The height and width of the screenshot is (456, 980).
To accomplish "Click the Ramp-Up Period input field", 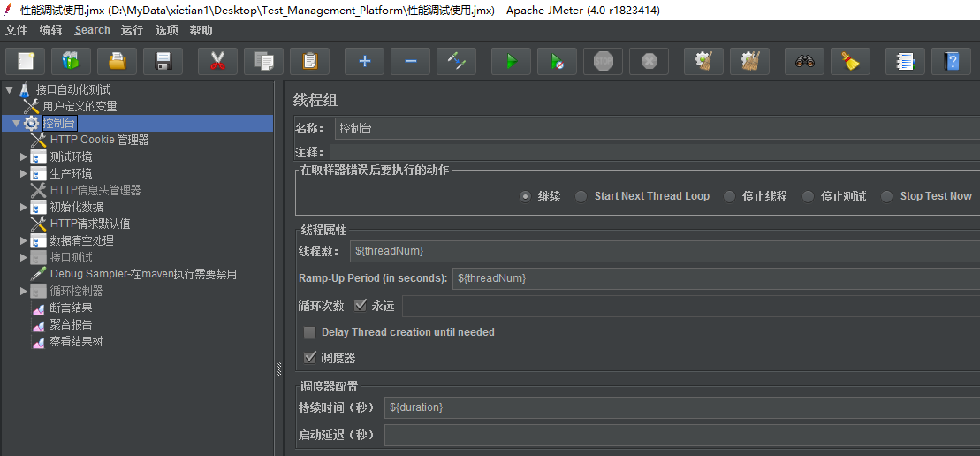I will (x=717, y=278).
